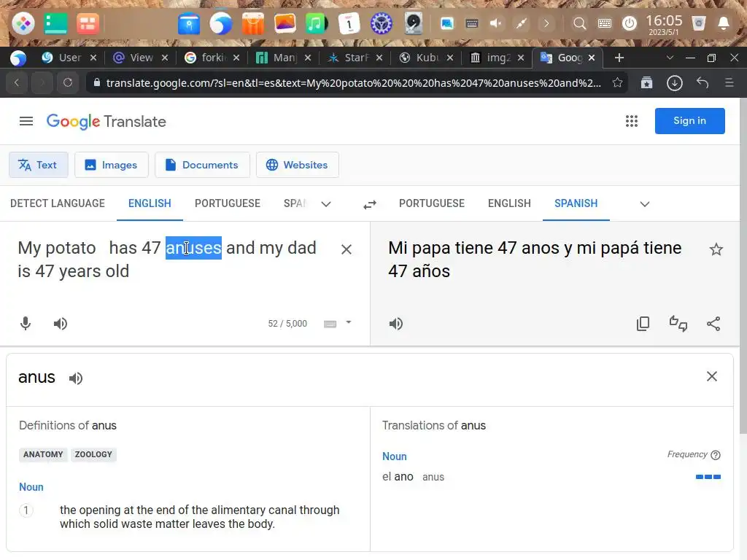The width and height of the screenshot is (747, 560).
Task: Expand more target languages chevron
Action: [x=645, y=204]
